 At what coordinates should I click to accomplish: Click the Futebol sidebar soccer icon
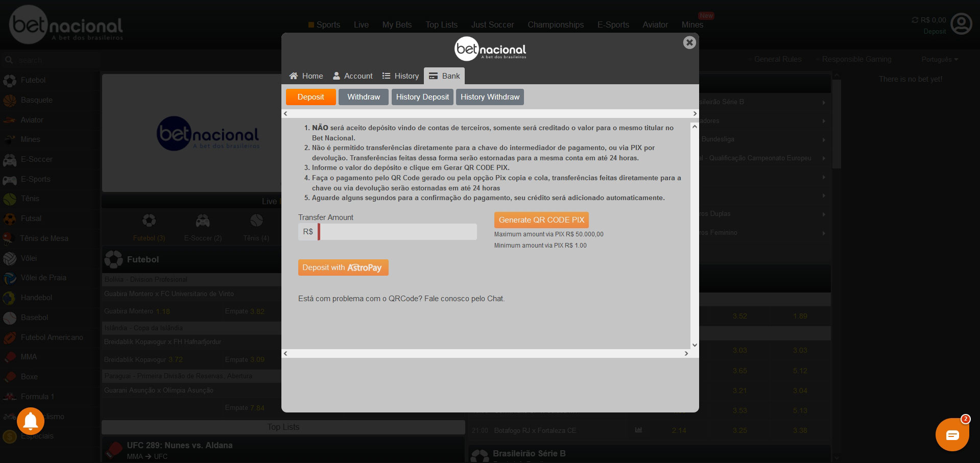click(x=10, y=81)
